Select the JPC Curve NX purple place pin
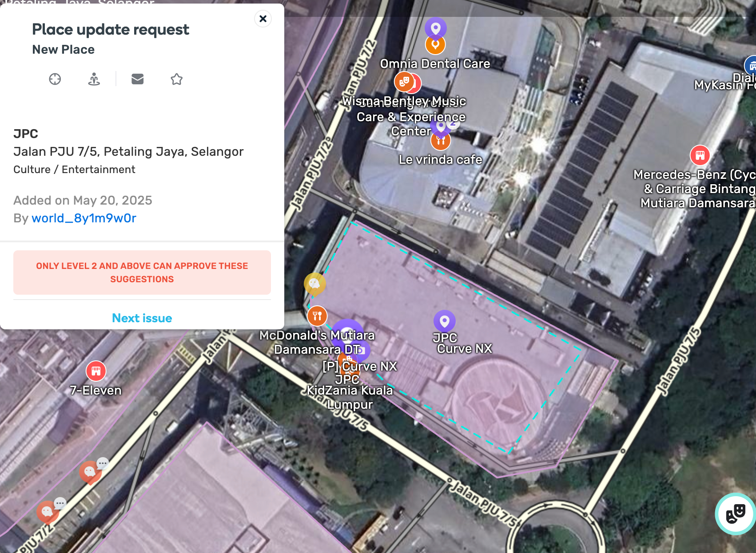 (445, 320)
